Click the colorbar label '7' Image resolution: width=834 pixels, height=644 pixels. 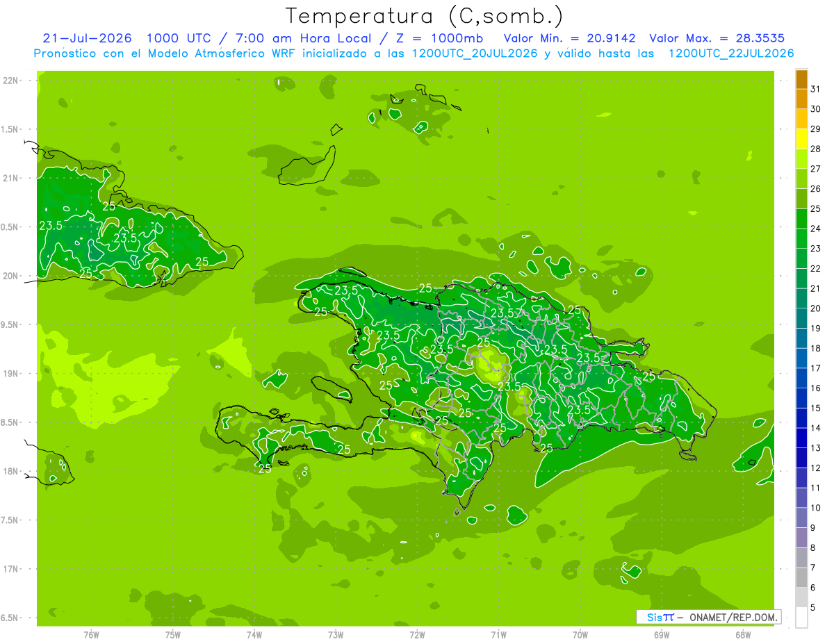pyautogui.click(x=812, y=568)
